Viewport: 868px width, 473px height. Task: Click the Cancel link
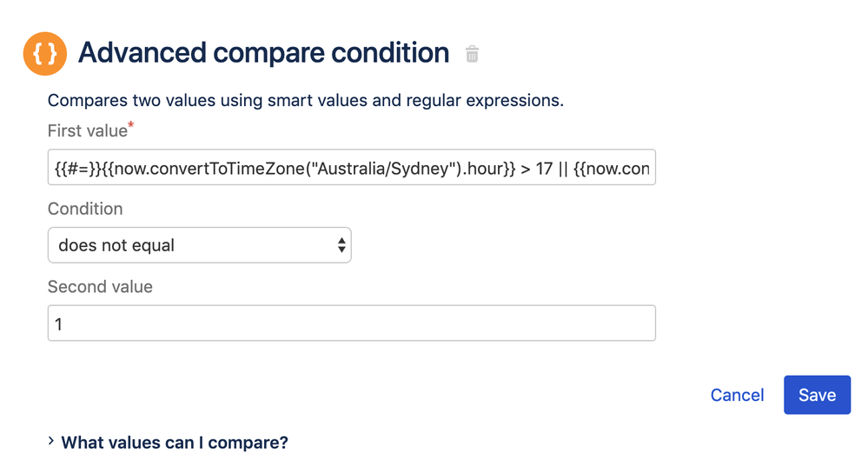(x=737, y=395)
